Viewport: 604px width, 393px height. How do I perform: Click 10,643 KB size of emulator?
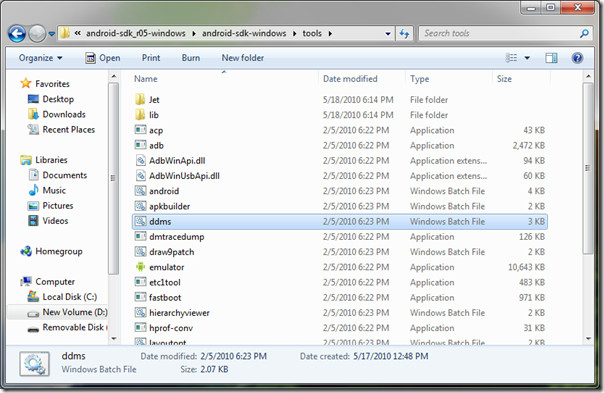point(526,267)
